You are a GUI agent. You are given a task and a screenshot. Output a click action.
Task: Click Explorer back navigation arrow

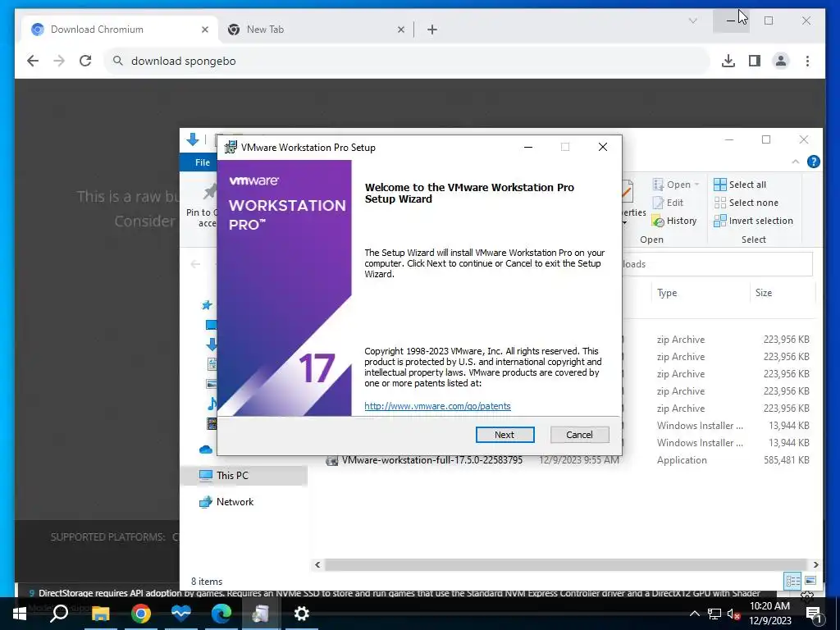coord(195,264)
